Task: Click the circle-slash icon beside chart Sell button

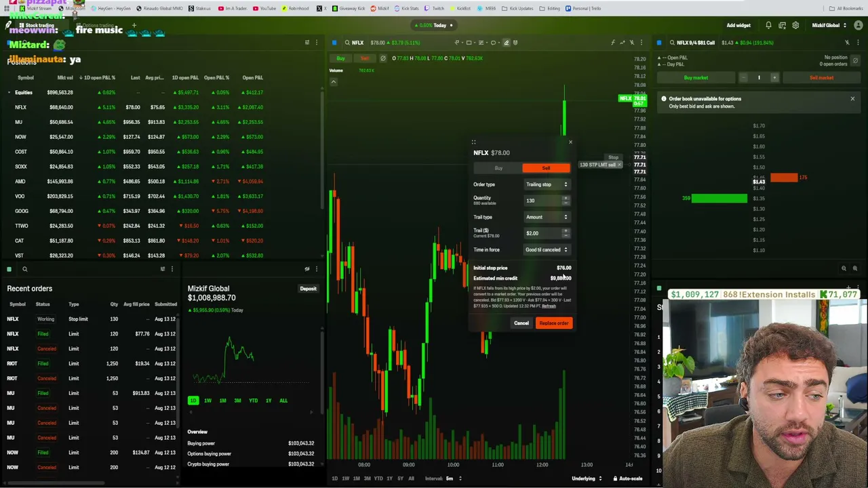Action: (382, 58)
